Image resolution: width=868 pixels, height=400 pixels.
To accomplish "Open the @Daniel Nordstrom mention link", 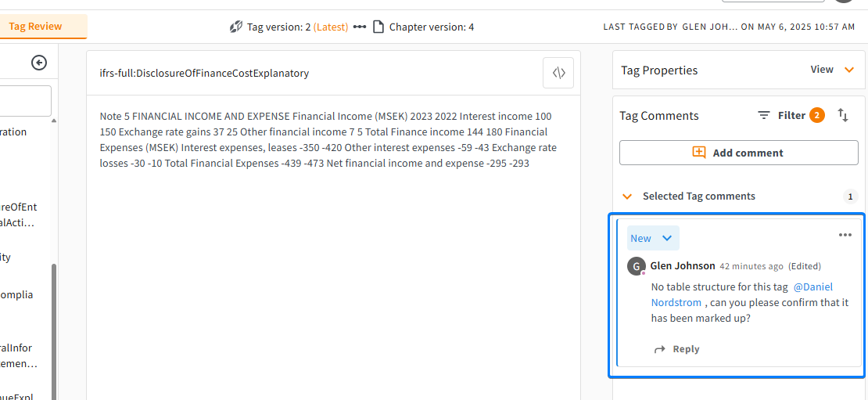I will click(x=742, y=295).
